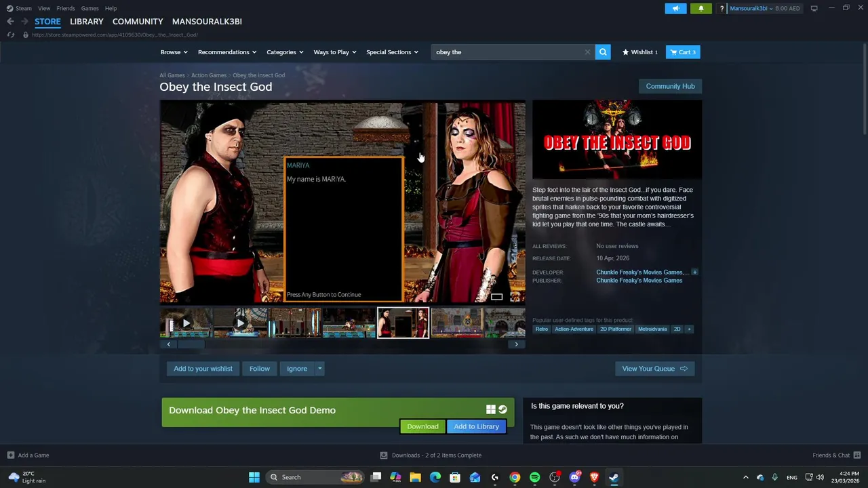Image resolution: width=868 pixels, height=488 pixels.
Task: Expand the Recommendations menu
Action: click(227, 52)
